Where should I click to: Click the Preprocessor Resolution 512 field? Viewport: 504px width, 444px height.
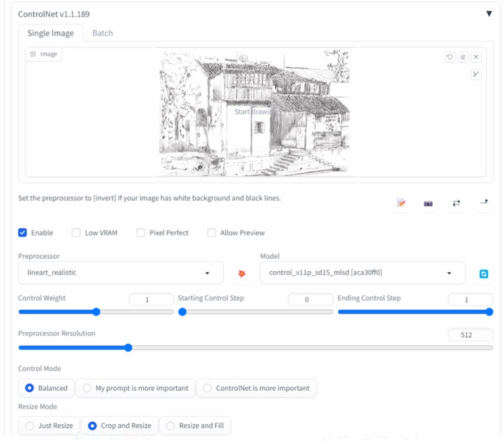[470, 335]
